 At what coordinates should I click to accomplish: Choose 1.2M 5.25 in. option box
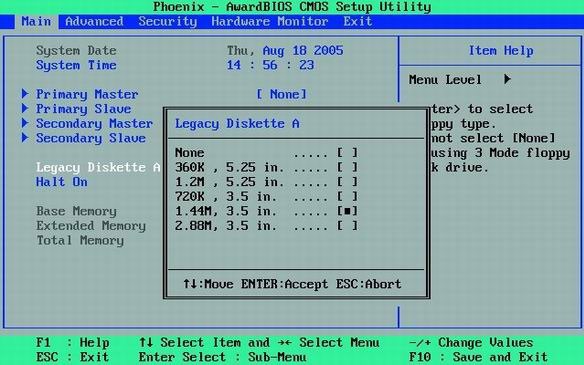click(347, 181)
